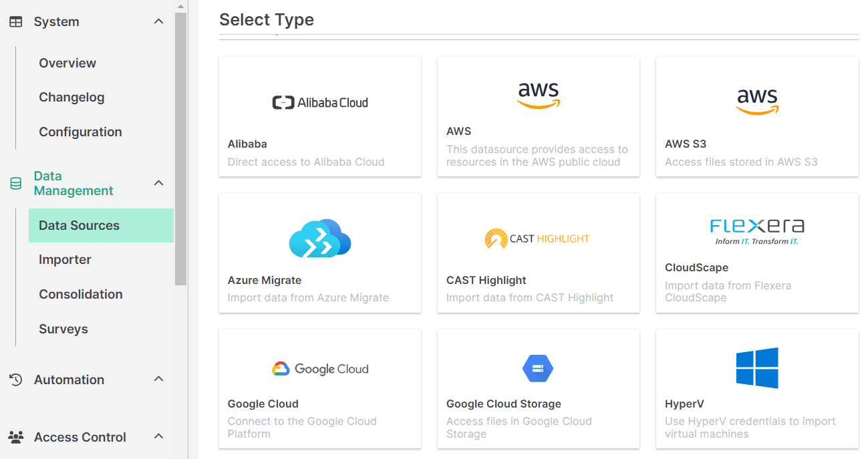Toggle the Automation section chevron

coord(159,379)
